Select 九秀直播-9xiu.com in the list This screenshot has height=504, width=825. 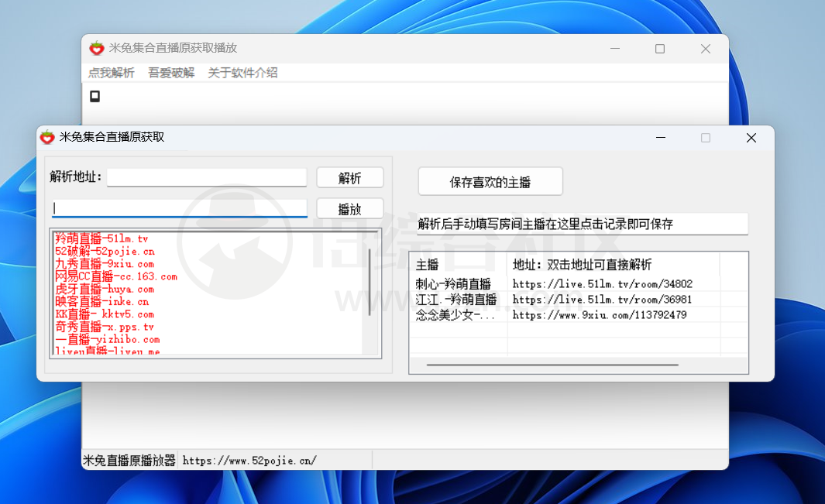pos(104,264)
